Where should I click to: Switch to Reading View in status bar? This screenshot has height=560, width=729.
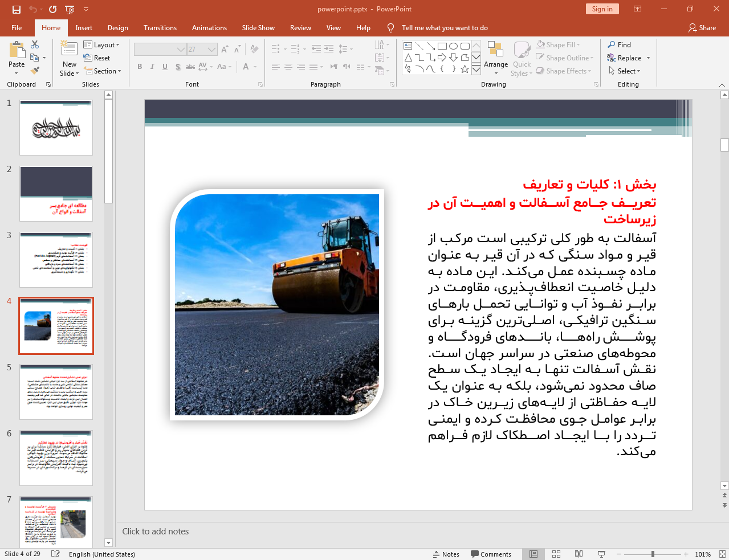tap(579, 554)
